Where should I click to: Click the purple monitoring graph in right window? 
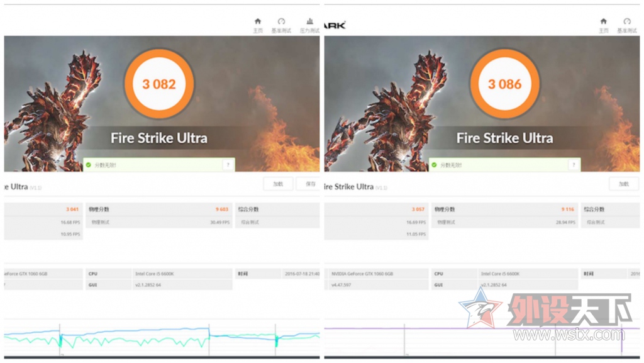482,338
